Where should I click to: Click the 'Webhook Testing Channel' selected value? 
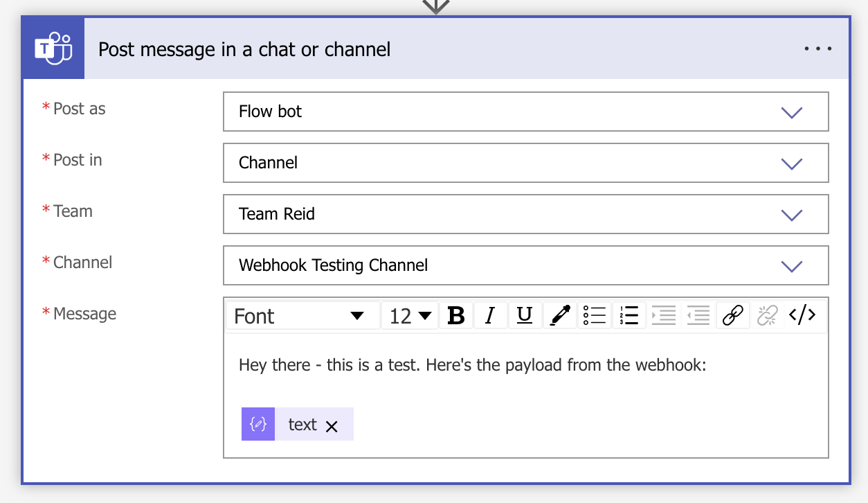(x=334, y=265)
